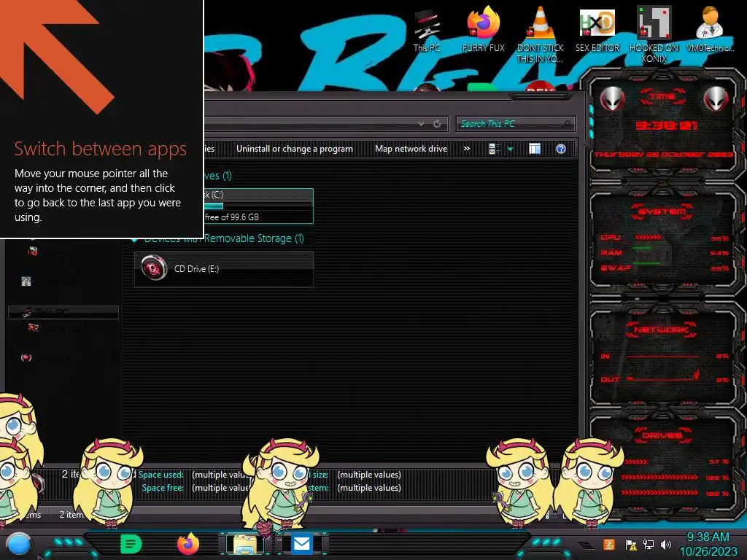The width and height of the screenshot is (747, 560).
Task: Open the HOOKED ON XONIX desktop shortcut
Action: click(x=654, y=34)
